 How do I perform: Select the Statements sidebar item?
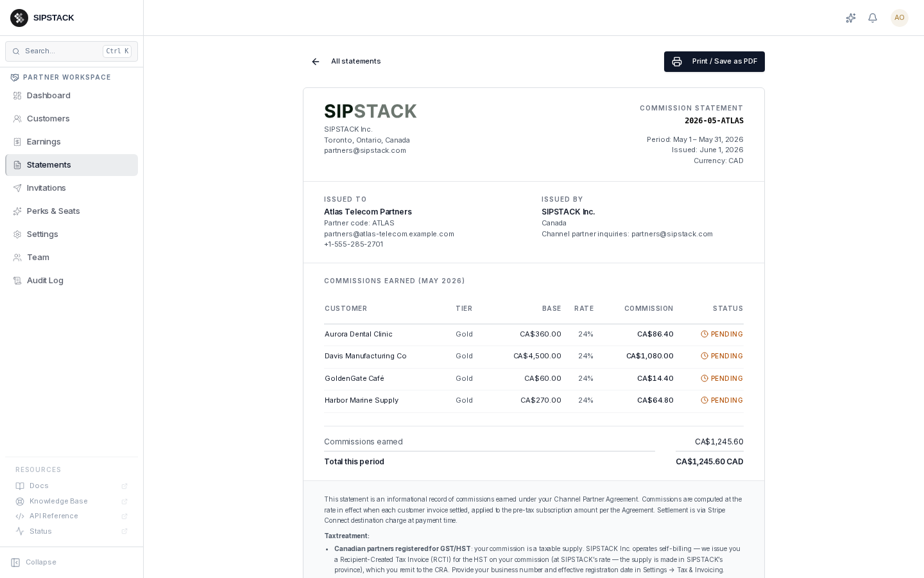pyautogui.click(x=71, y=165)
